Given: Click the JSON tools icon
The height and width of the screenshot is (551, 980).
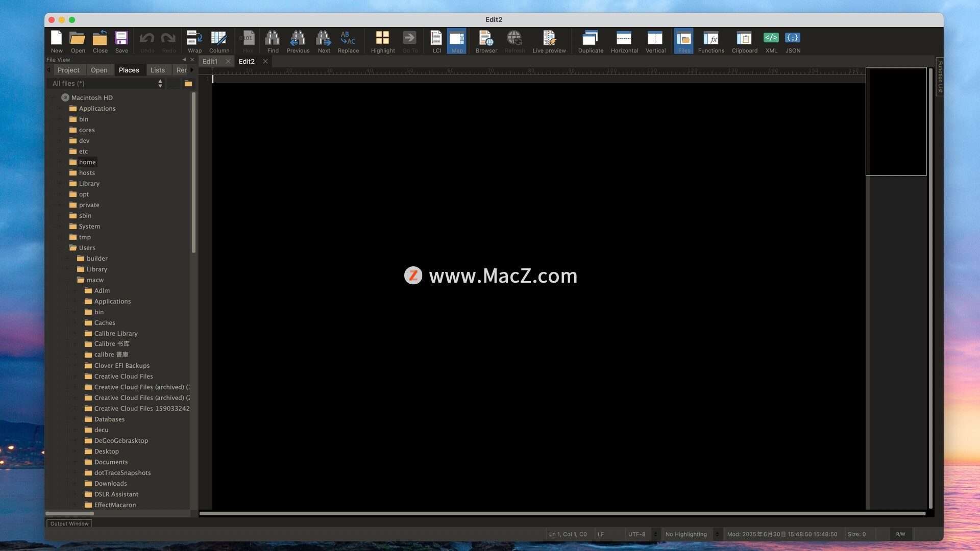Looking at the screenshot, I should click(x=793, y=41).
